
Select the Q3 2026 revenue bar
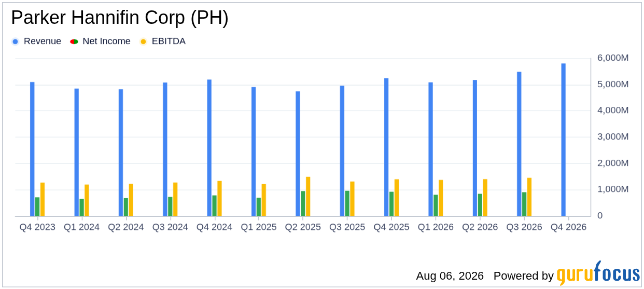pyautogui.click(x=519, y=144)
